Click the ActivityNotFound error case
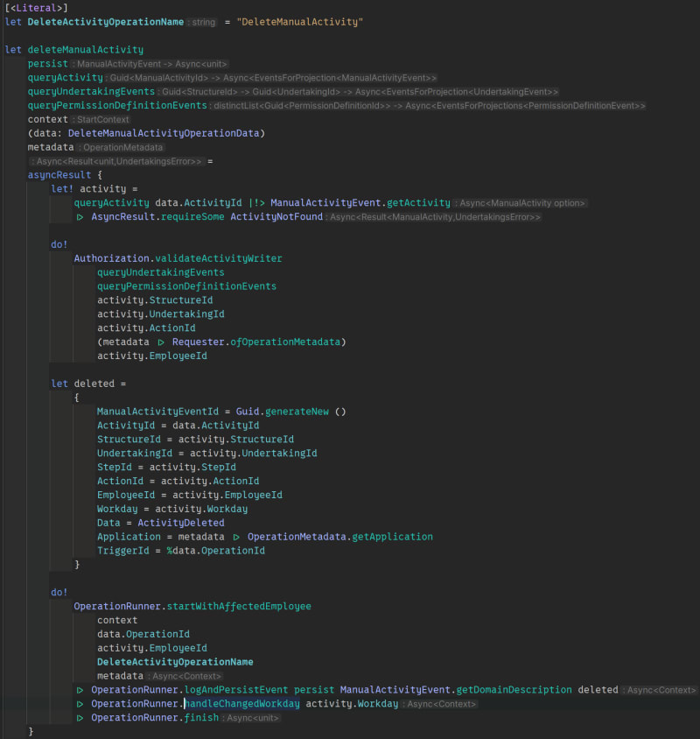 click(276, 216)
